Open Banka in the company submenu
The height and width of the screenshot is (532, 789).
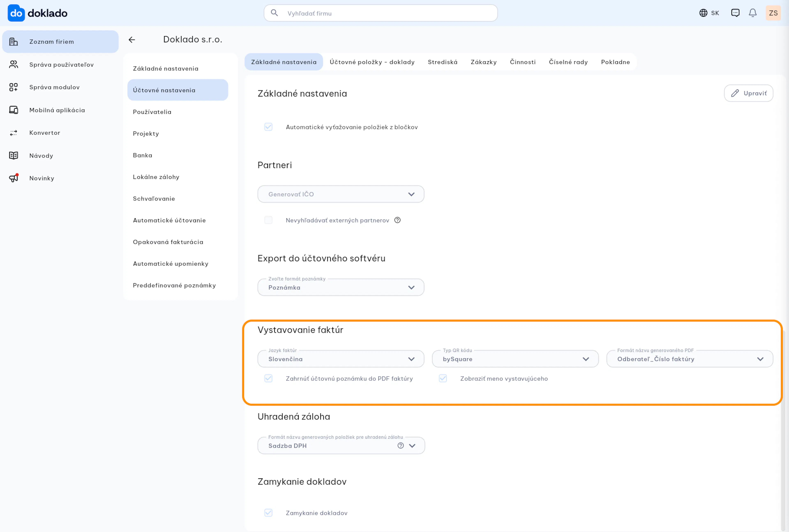(x=178, y=155)
